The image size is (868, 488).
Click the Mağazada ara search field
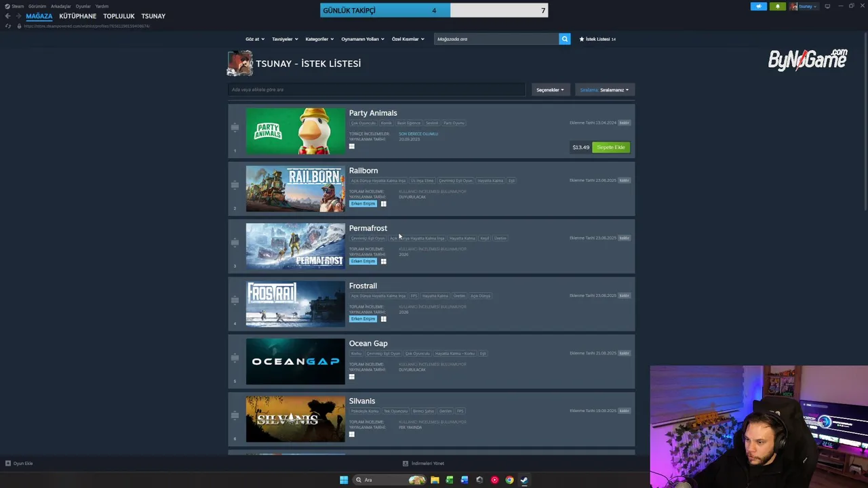click(496, 39)
